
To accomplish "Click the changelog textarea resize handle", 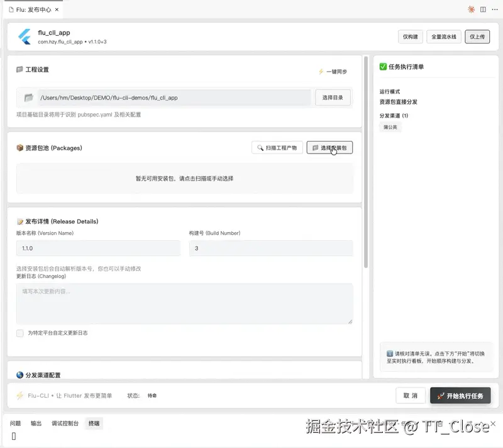I will [350, 322].
